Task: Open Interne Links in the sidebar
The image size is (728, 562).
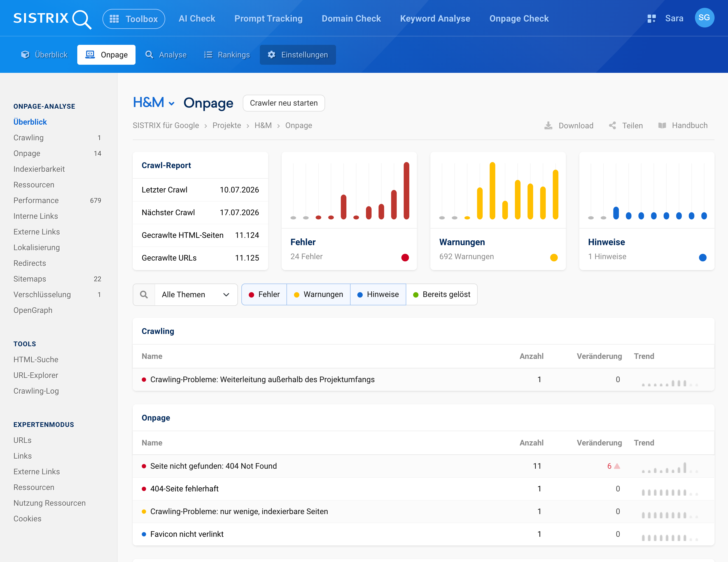Action: [36, 216]
